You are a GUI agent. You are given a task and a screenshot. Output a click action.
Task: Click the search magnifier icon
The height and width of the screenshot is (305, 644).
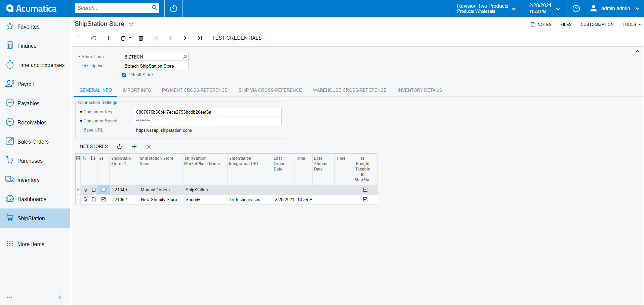tap(155, 8)
